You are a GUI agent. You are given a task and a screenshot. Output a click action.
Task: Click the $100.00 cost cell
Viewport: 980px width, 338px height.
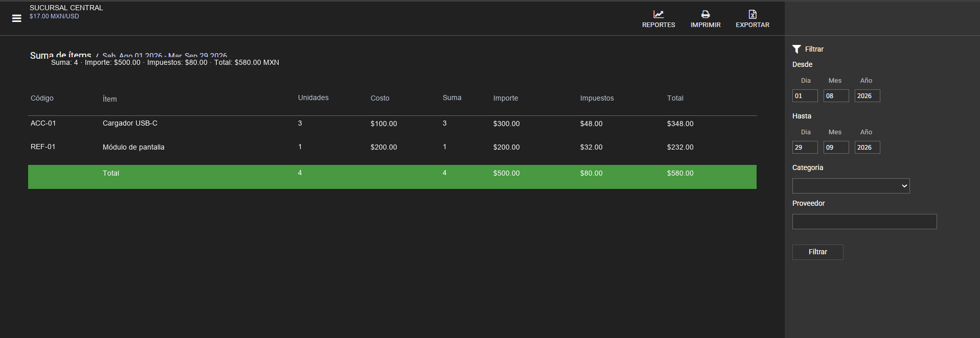(384, 124)
